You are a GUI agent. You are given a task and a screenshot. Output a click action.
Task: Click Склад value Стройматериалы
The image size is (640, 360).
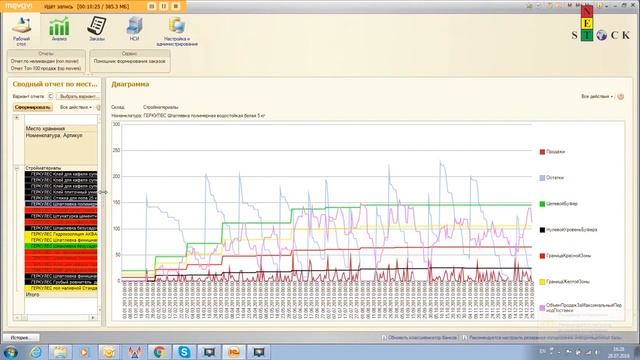pyautogui.click(x=160, y=107)
